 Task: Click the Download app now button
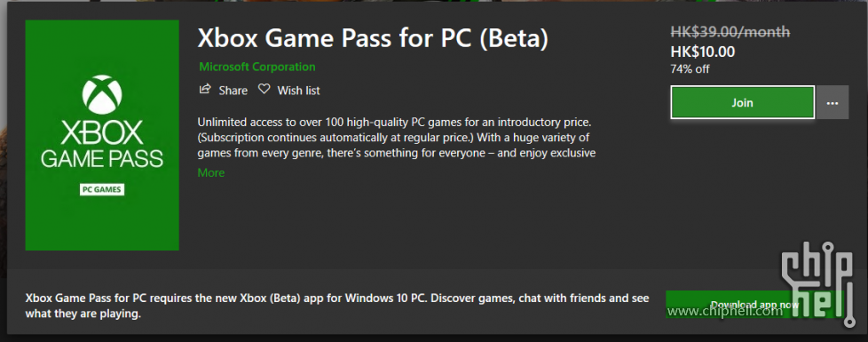click(x=754, y=305)
